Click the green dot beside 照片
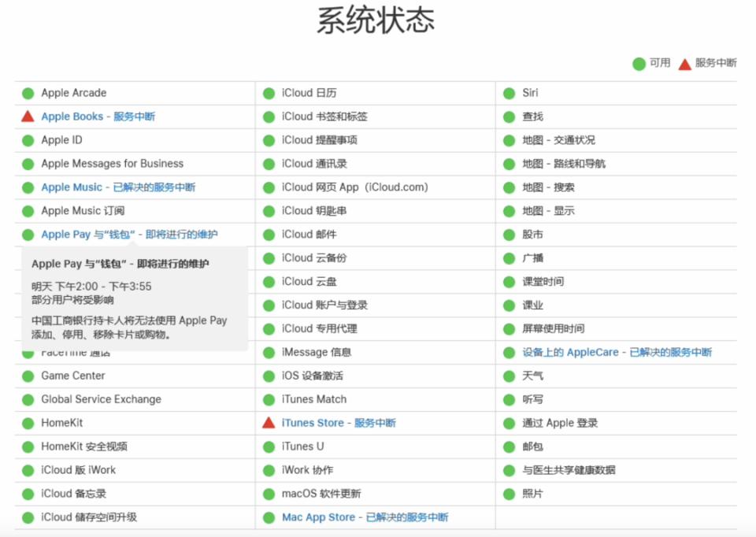This screenshot has width=756, height=537. [509, 494]
